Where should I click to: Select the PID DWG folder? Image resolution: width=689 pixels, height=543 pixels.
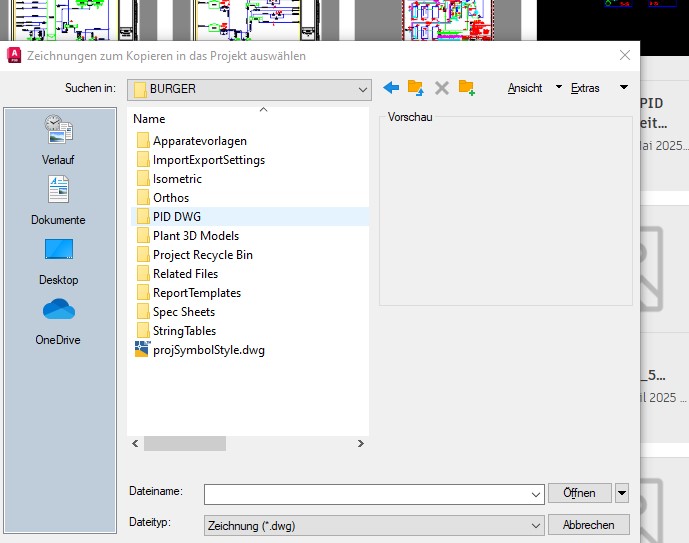(250, 217)
